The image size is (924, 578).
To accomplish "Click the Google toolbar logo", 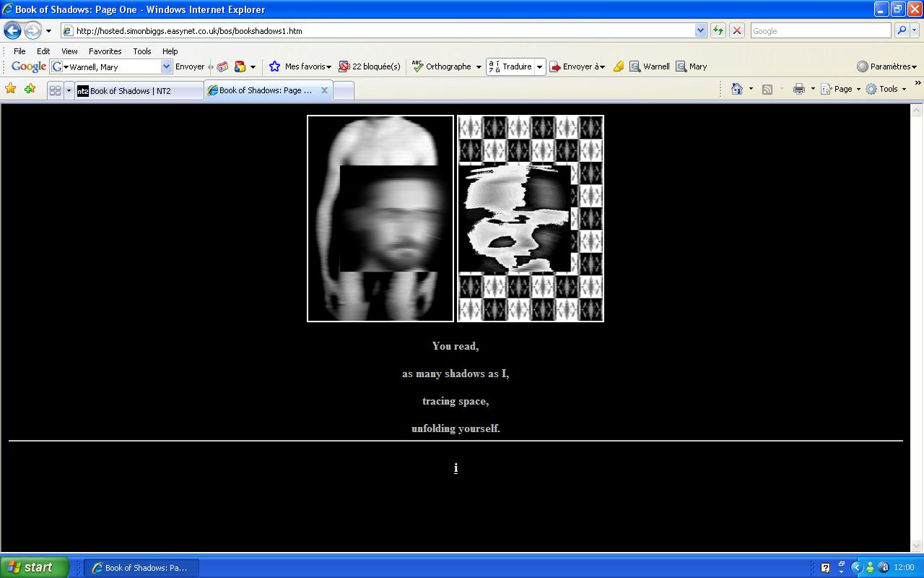I will tap(29, 66).
